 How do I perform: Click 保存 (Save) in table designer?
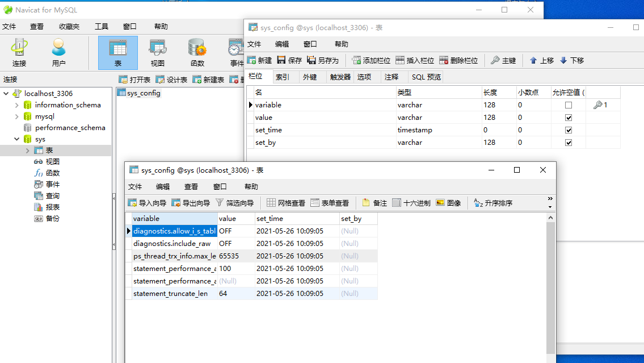click(289, 60)
